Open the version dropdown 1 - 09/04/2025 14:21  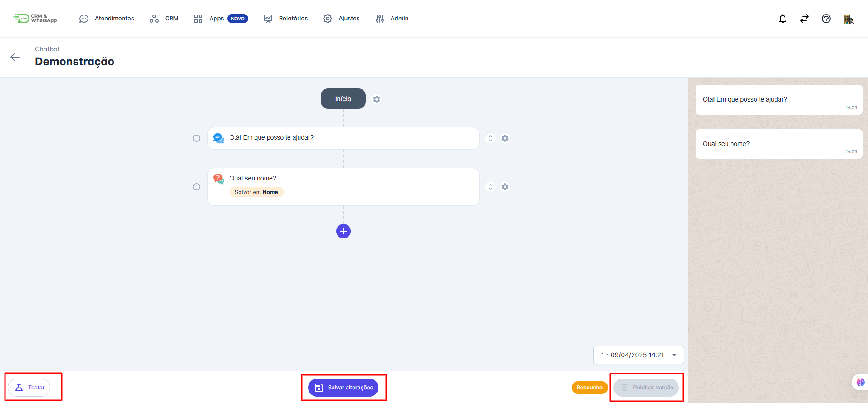coord(638,355)
